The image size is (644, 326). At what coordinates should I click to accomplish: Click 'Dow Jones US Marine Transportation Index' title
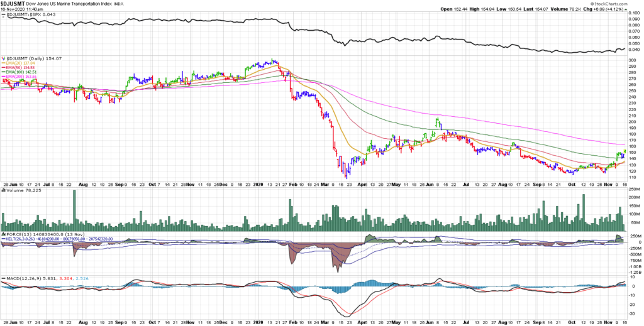pos(68,3)
